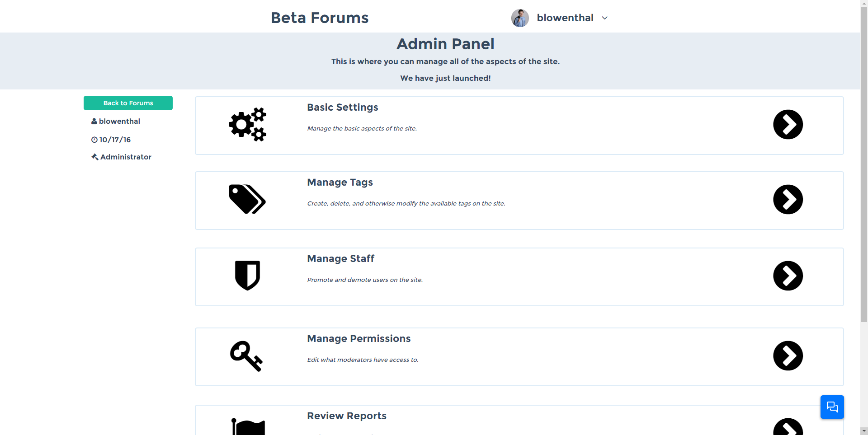This screenshot has width=868, height=435.
Task: Click the key icon for Manage Permissions
Action: pyautogui.click(x=246, y=356)
